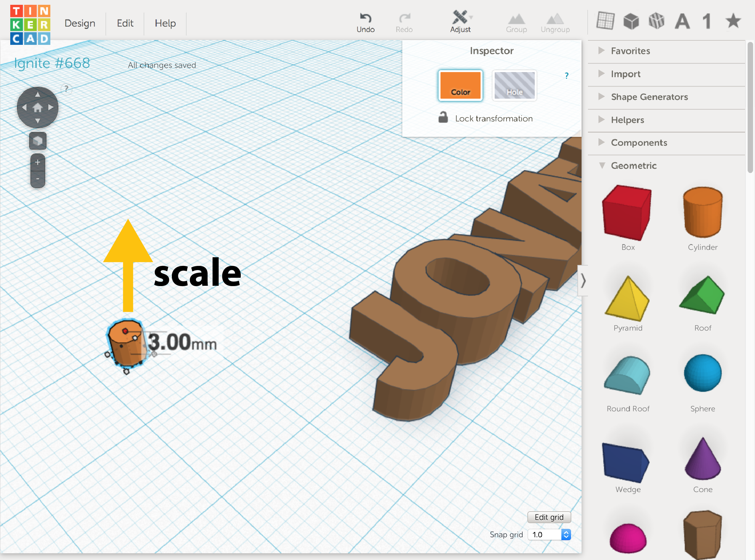Set the shape to Hole mode
Viewport: 755px width, 560px height.
[x=514, y=86]
